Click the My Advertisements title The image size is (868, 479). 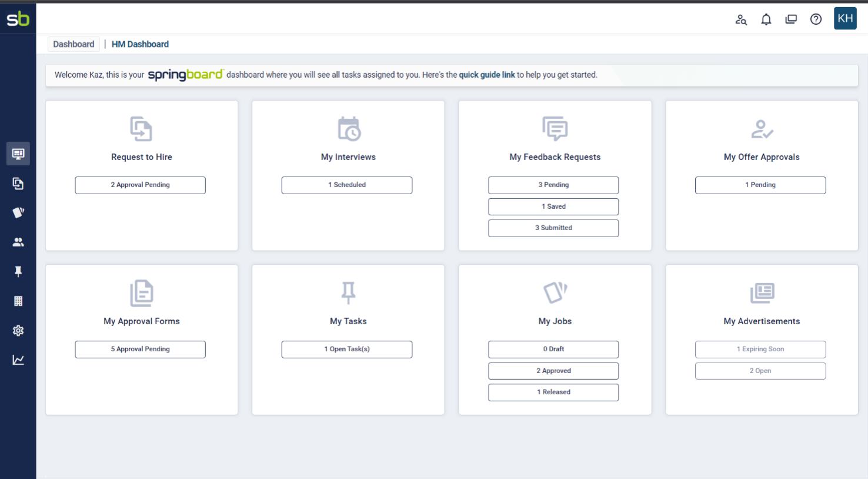[x=762, y=321]
